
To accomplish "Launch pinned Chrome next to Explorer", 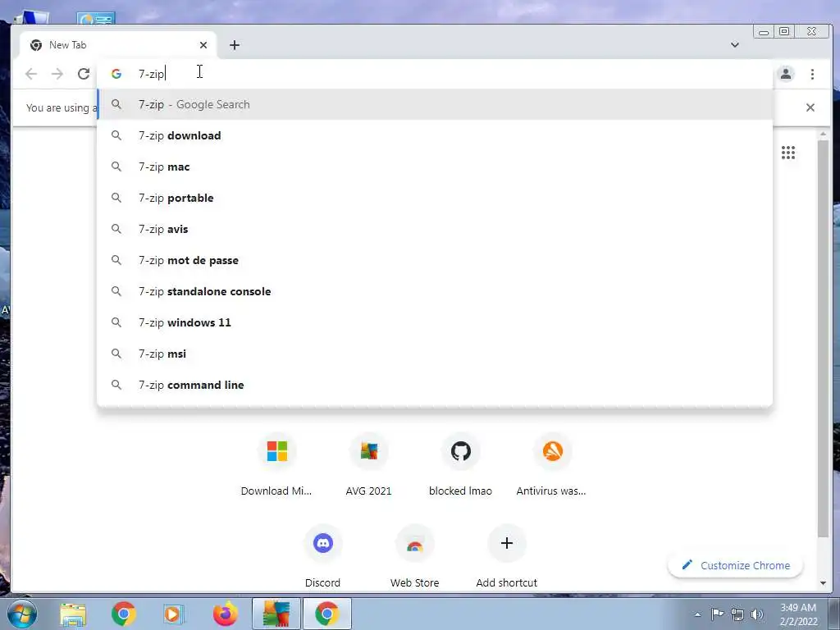I will coord(124,614).
